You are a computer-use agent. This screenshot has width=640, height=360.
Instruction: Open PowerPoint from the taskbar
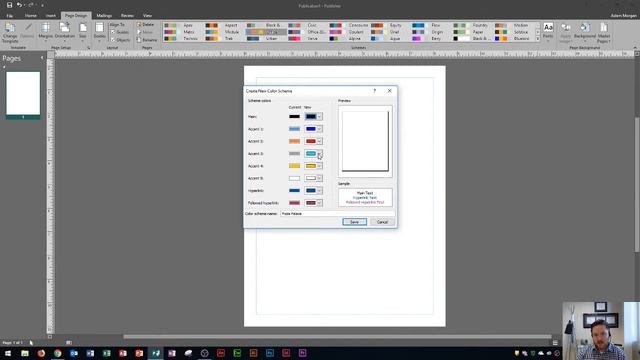[139, 353]
